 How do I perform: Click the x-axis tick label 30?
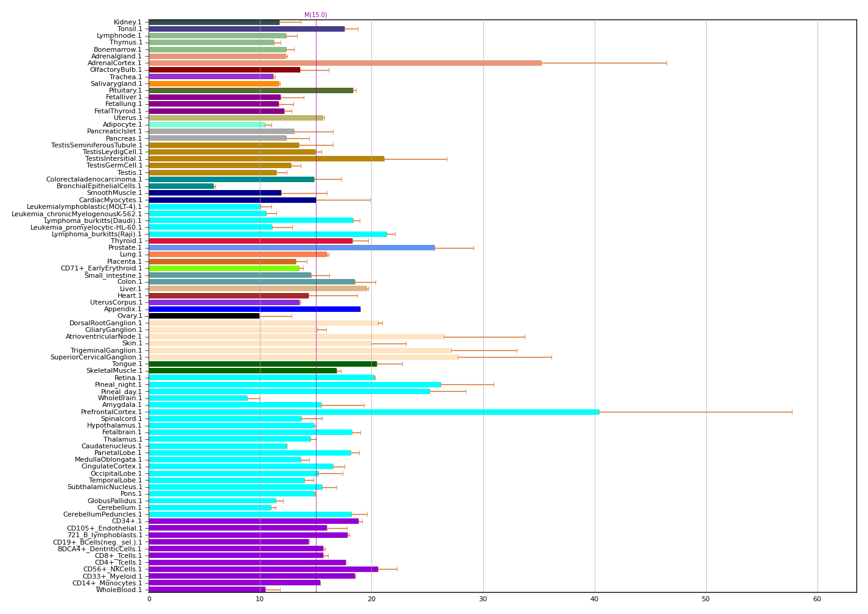483,599
